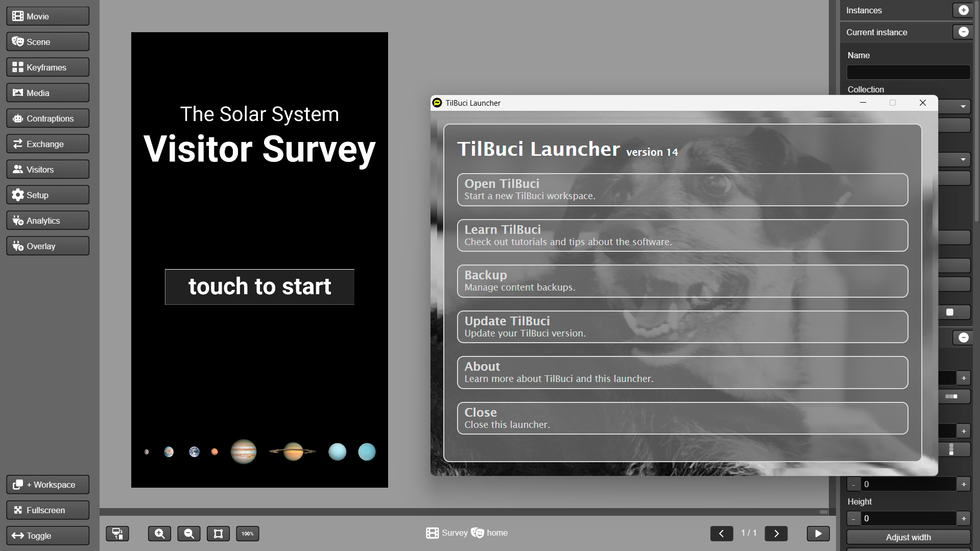Click the display orientation icon in bottom toolbar
The image size is (980, 551).
117,534
